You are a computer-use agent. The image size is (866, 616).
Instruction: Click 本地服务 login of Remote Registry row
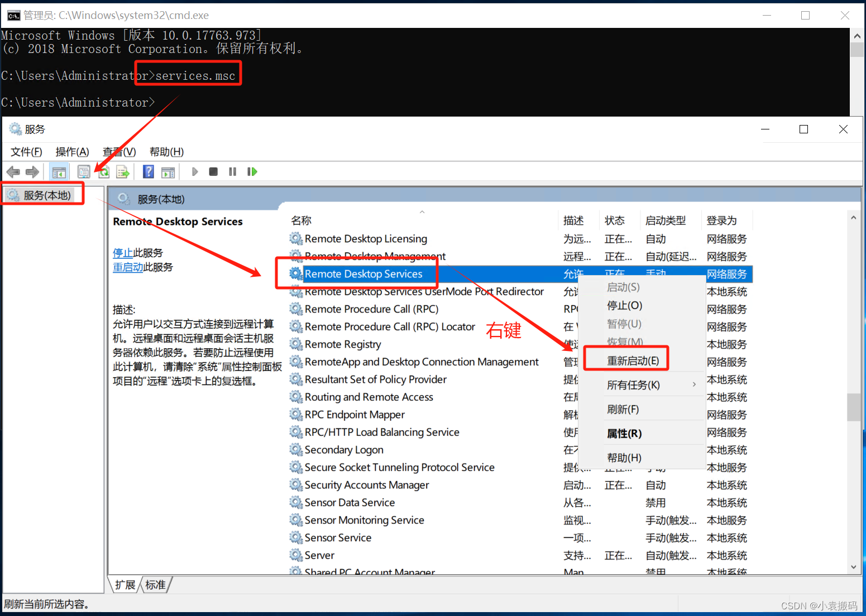(x=727, y=344)
